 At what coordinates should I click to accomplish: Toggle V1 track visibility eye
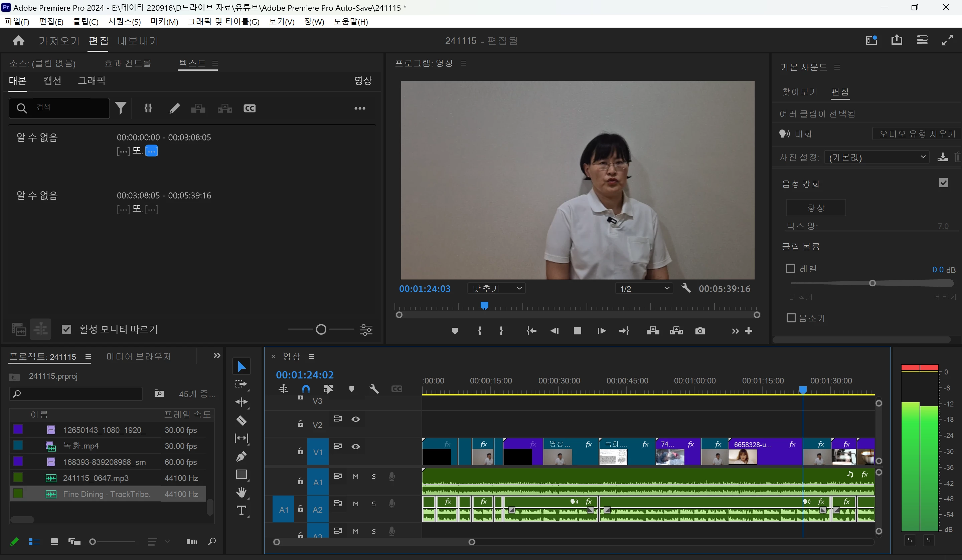click(355, 446)
